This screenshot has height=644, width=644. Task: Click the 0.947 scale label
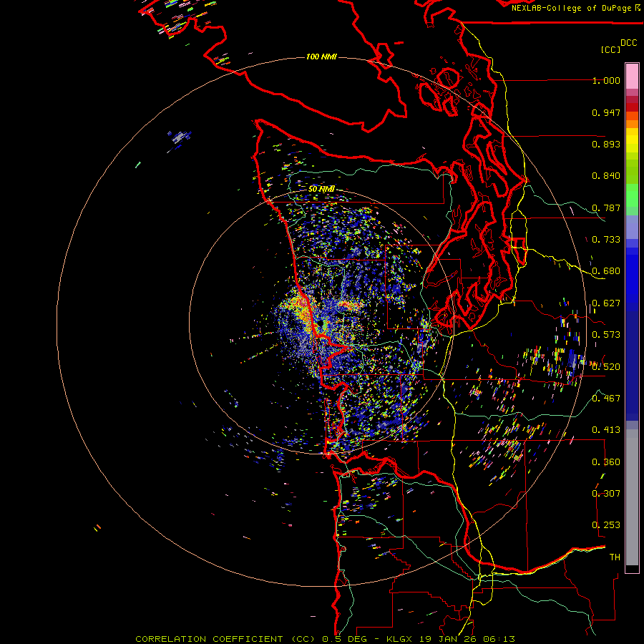606,112
